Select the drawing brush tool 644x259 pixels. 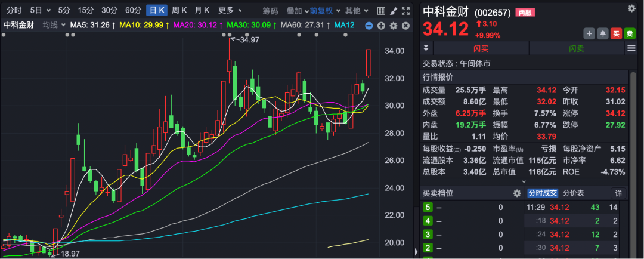point(394,10)
